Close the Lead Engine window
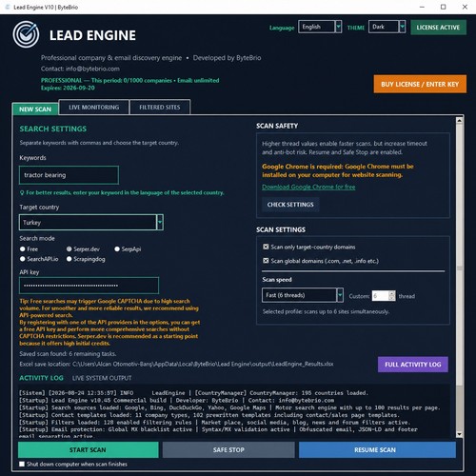Viewport: 476px width, 476px height. [465, 7]
